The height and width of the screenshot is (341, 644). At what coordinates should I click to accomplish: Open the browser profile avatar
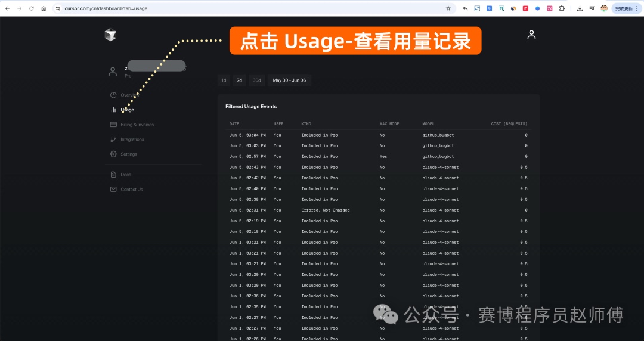[604, 8]
